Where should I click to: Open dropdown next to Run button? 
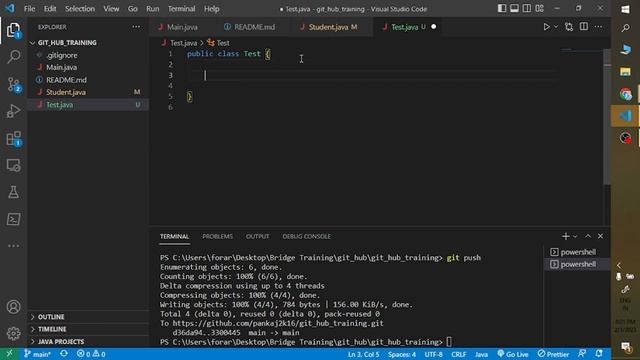(556, 27)
